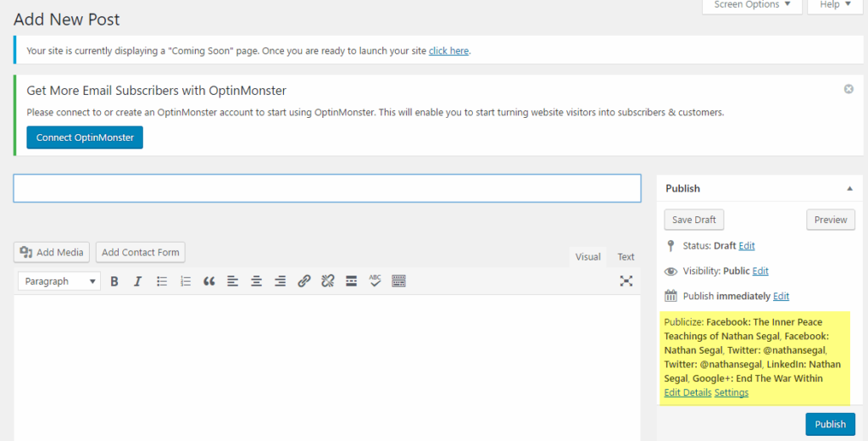Viewport: 868px width, 441px height.
Task: Toggle italic formatting in editor toolbar
Action: 138,282
